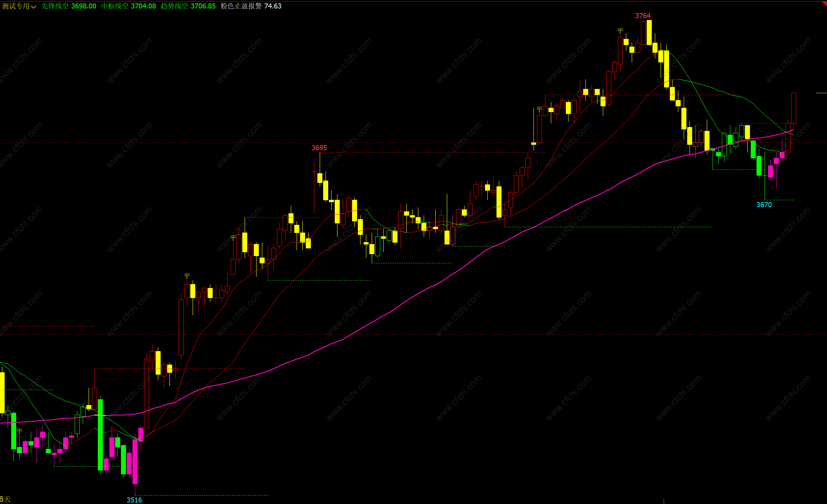Click the 3764 high price label
The image size is (827, 504).
[x=642, y=16]
